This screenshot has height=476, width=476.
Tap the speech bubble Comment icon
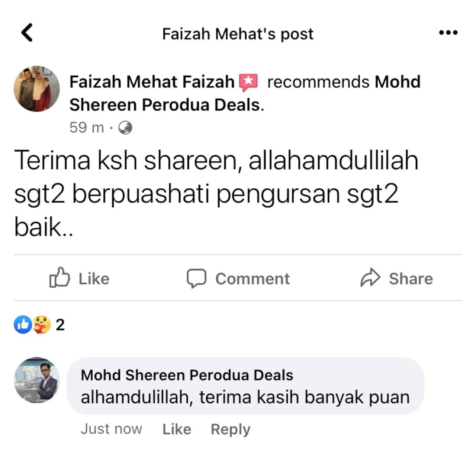pyautogui.click(x=196, y=278)
